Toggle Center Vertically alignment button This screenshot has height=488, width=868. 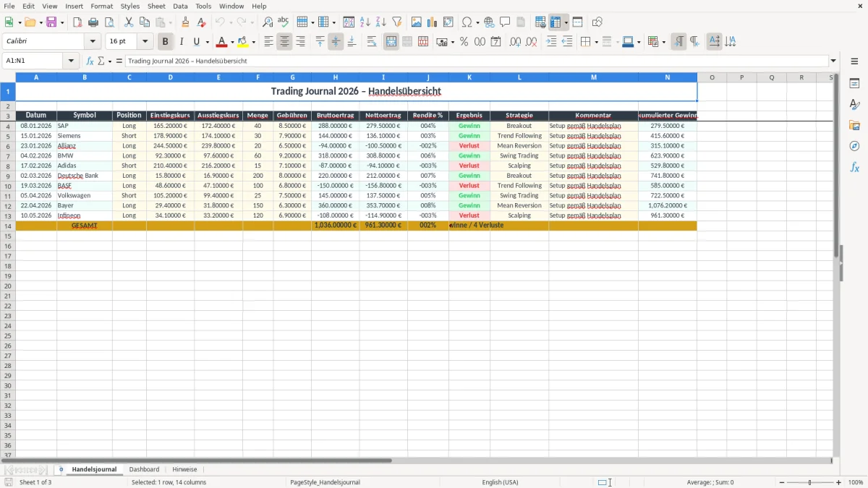pos(336,42)
